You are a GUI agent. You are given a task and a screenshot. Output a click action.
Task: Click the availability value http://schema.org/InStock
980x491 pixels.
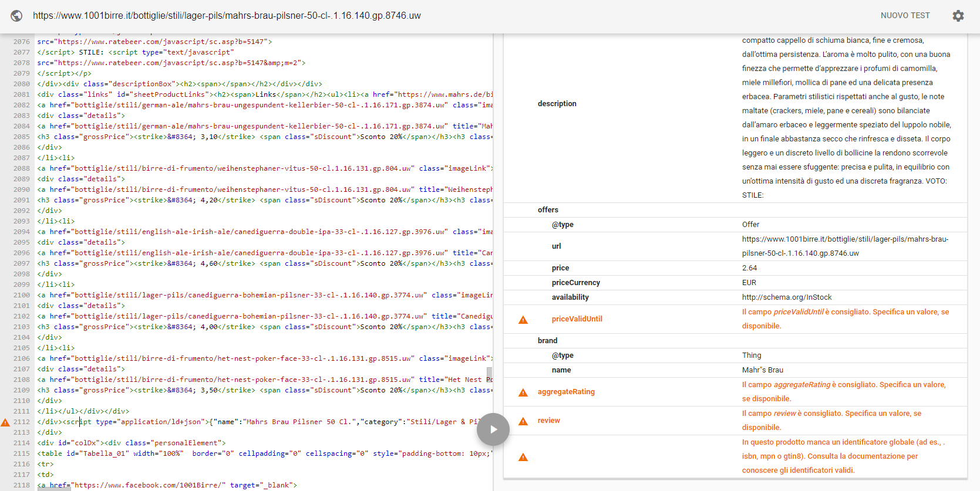(x=787, y=297)
